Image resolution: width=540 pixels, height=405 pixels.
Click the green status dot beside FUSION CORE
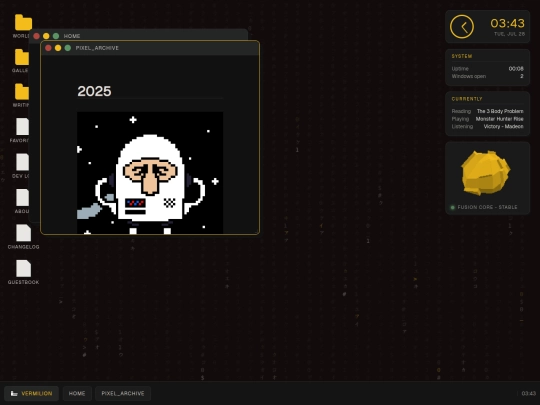(x=453, y=207)
